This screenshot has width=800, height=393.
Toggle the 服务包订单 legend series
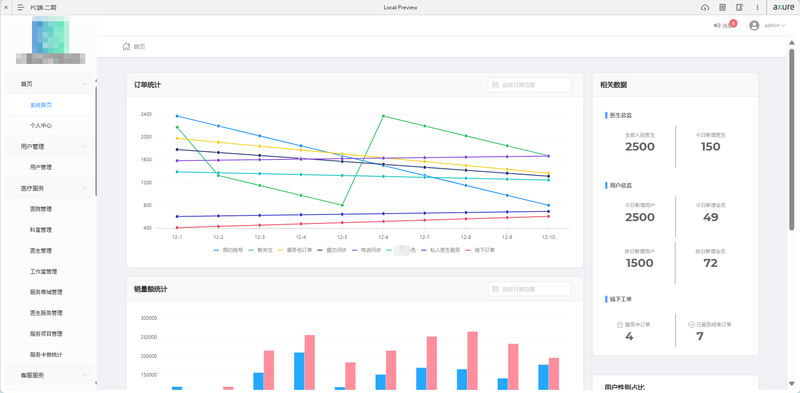point(294,250)
